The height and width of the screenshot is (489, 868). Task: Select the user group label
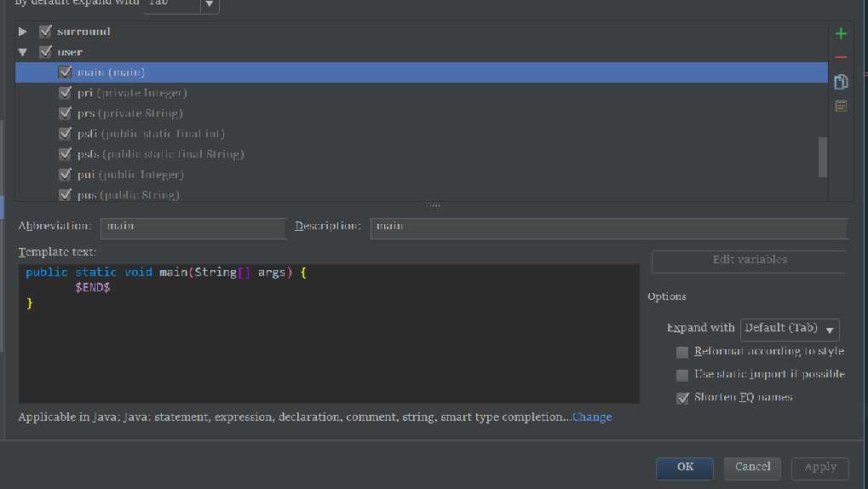click(70, 52)
